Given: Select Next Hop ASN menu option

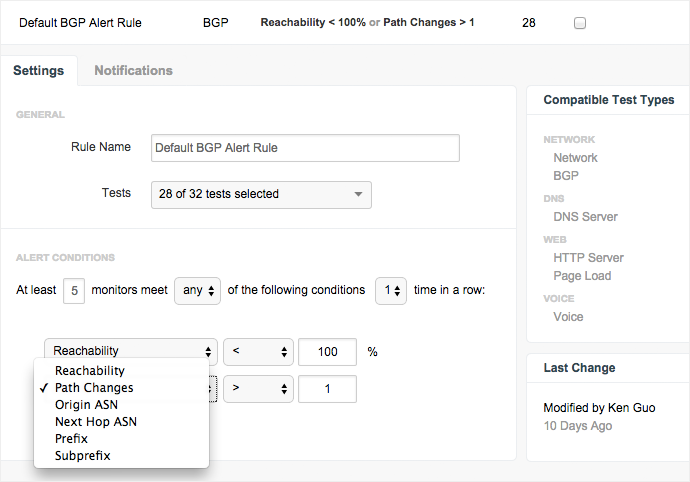Looking at the screenshot, I should [x=96, y=422].
